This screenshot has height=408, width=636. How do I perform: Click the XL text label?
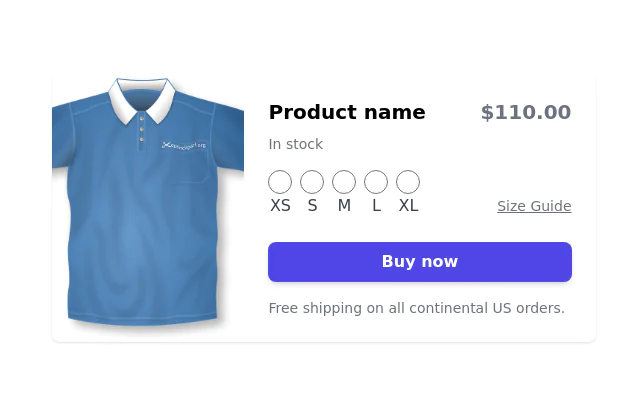(408, 206)
